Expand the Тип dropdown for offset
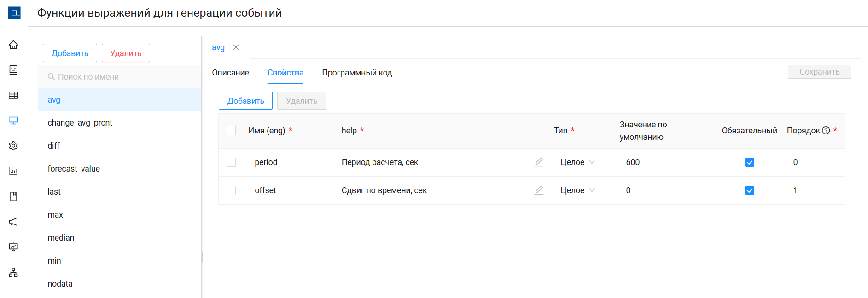The image size is (868, 298). pos(577,190)
